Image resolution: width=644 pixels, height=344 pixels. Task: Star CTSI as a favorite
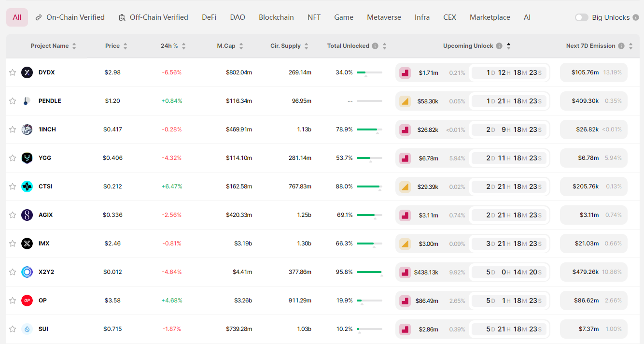point(13,186)
